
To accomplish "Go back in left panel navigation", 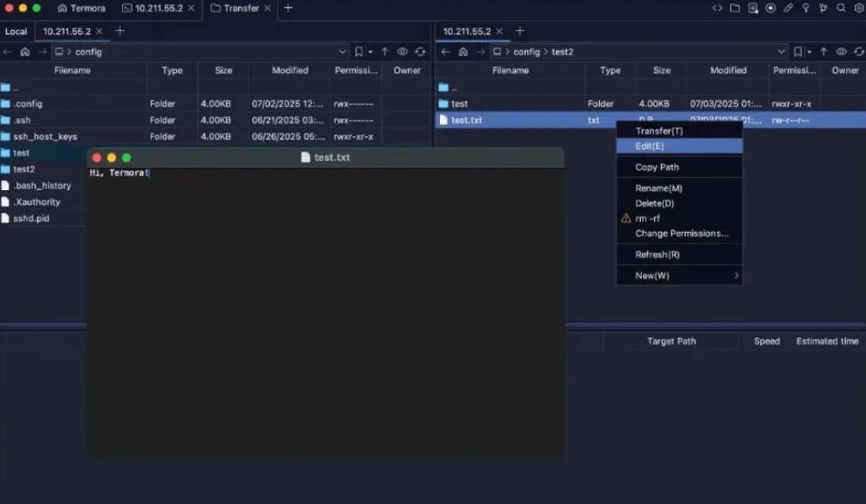I will click(x=7, y=51).
